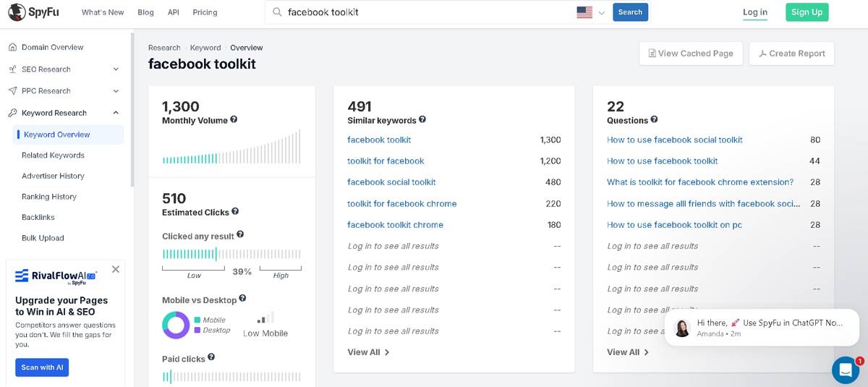Open How to use facebook social toolkit
This screenshot has width=868, height=387.
pos(675,140)
